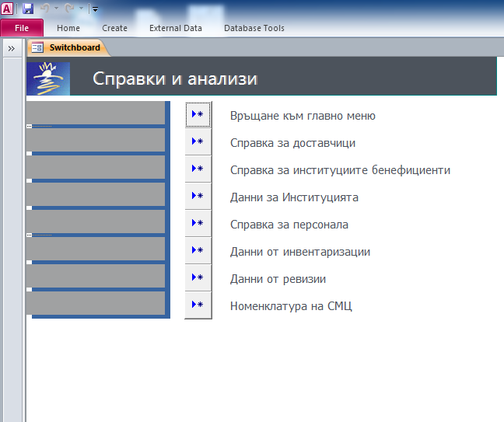Click button beside Справка за доставчици
Image resolution: width=504 pixels, height=422 pixels.
(x=198, y=141)
